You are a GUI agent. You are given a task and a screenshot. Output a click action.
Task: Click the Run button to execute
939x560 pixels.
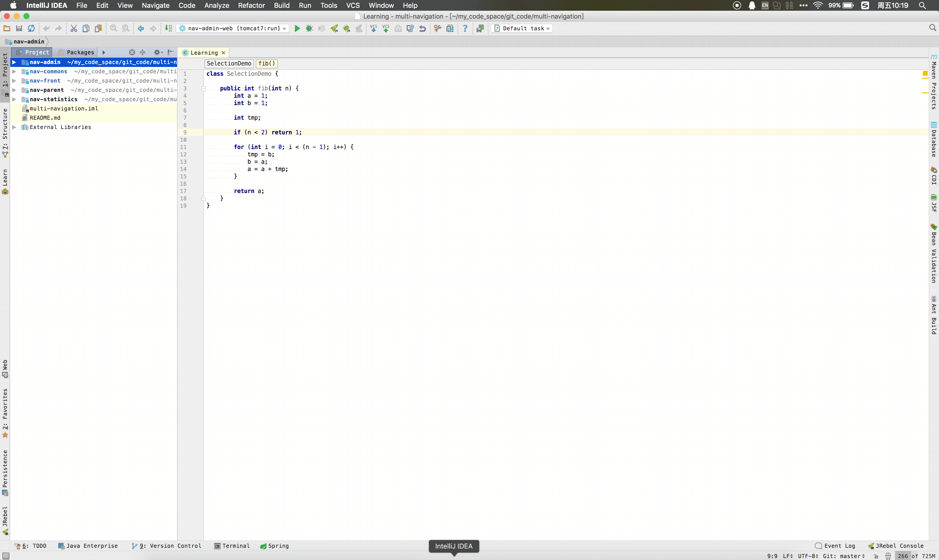(297, 28)
